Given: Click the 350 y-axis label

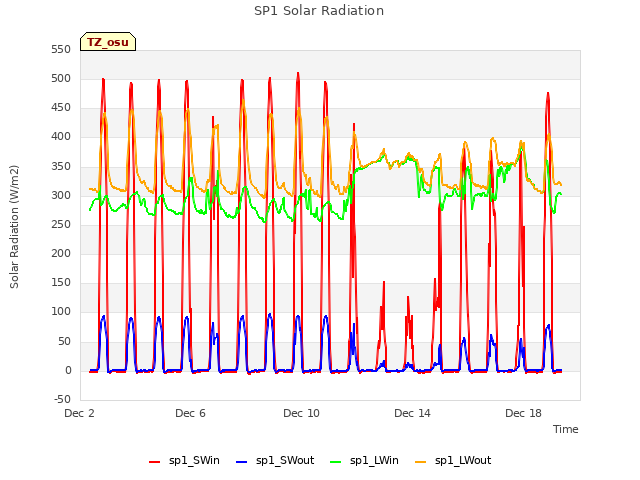Looking at the screenshot, I should click(x=61, y=167).
